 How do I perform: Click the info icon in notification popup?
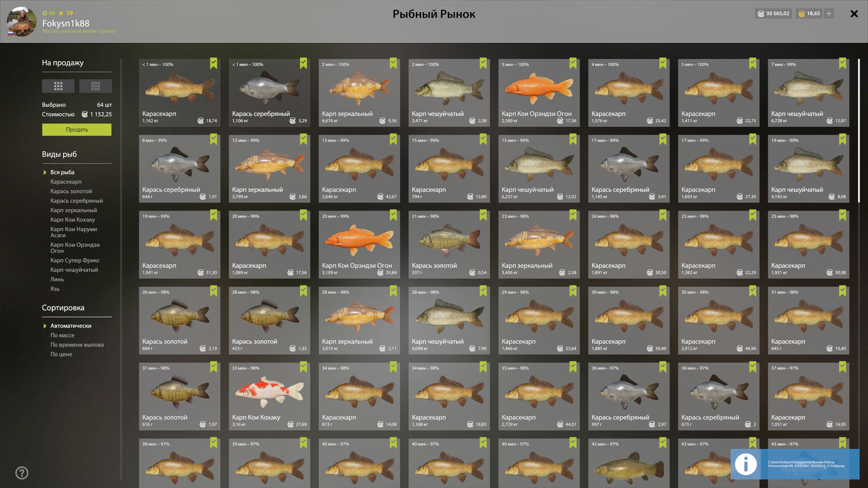tap(746, 464)
